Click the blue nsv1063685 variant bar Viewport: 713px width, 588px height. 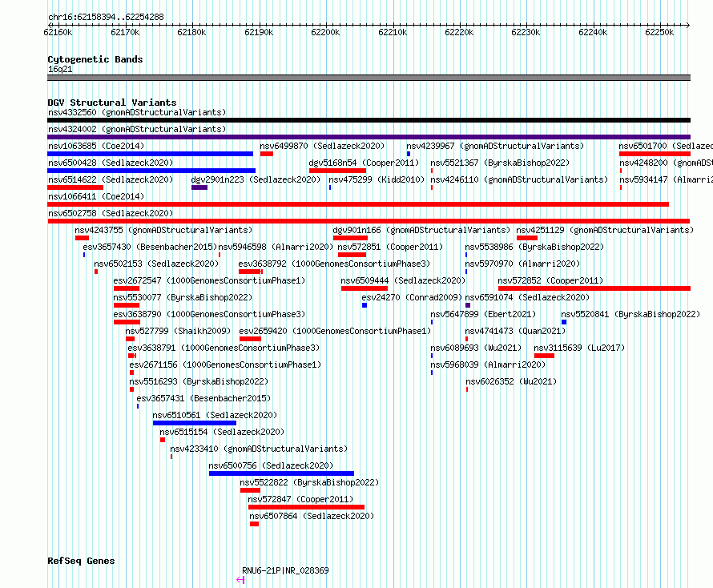click(150, 154)
